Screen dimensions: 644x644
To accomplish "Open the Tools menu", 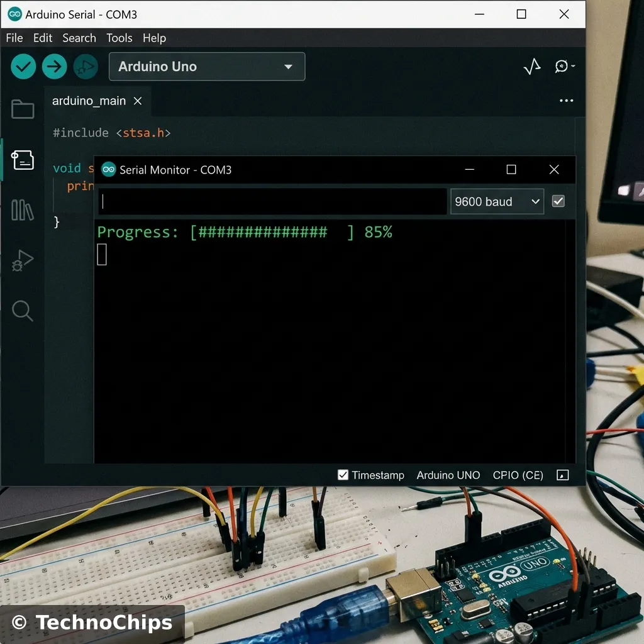I will (119, 38).
